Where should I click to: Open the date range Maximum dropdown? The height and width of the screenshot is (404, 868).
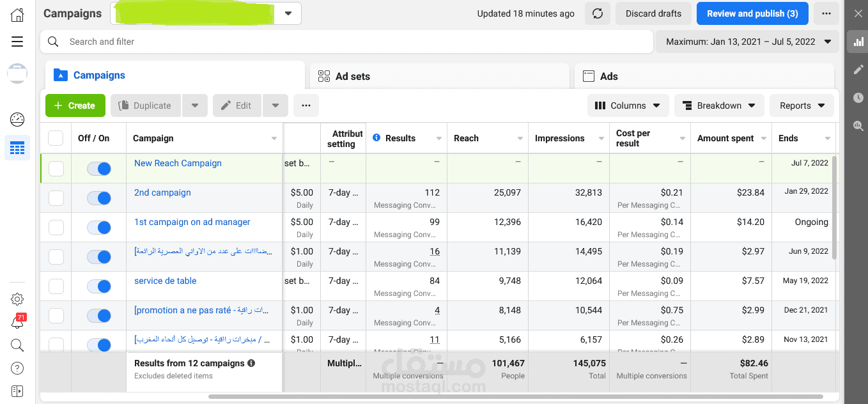tap(747, 42)
